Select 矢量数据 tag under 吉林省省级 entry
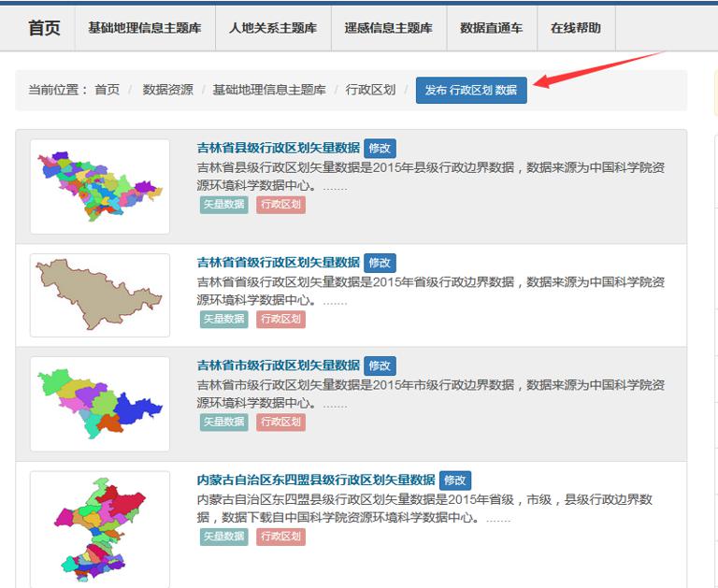The image size is (718, 588). click(x=224, y=319)
